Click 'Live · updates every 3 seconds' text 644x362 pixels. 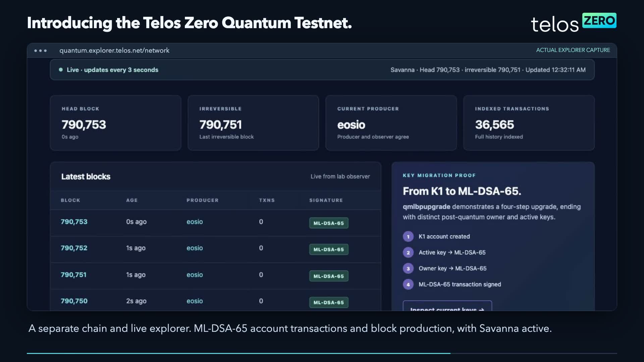click(112, 70)
